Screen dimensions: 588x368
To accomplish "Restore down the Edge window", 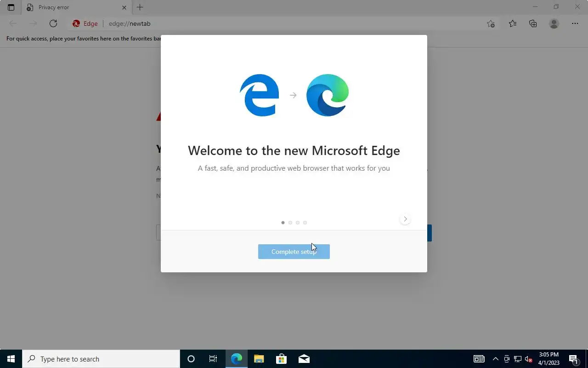I will click(x=556, y=7).
